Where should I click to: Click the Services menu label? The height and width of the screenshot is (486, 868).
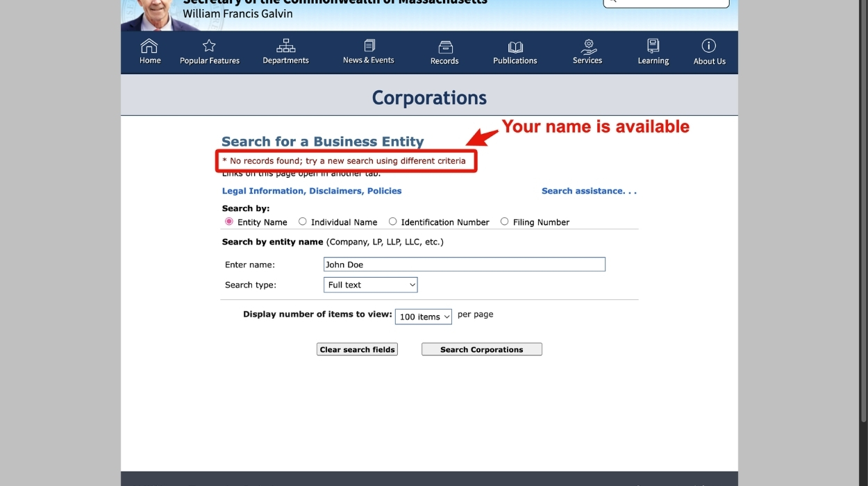pyautogui.click(x=587, y=60)
